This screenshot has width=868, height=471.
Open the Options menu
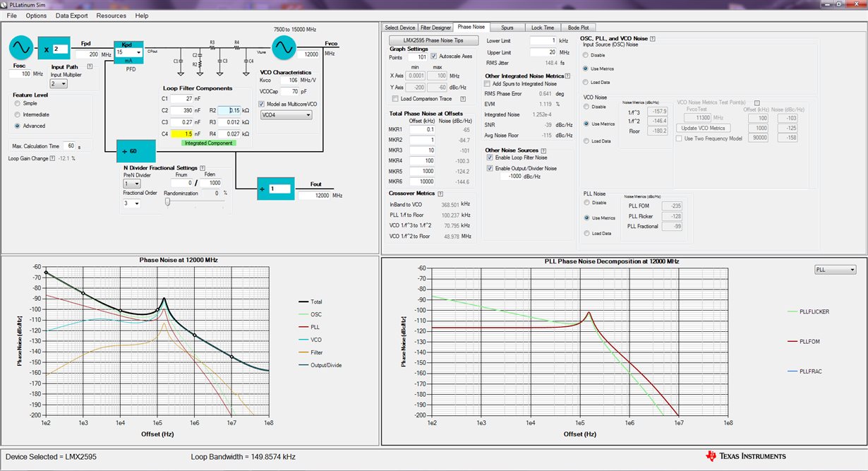(x=36, y=16)
